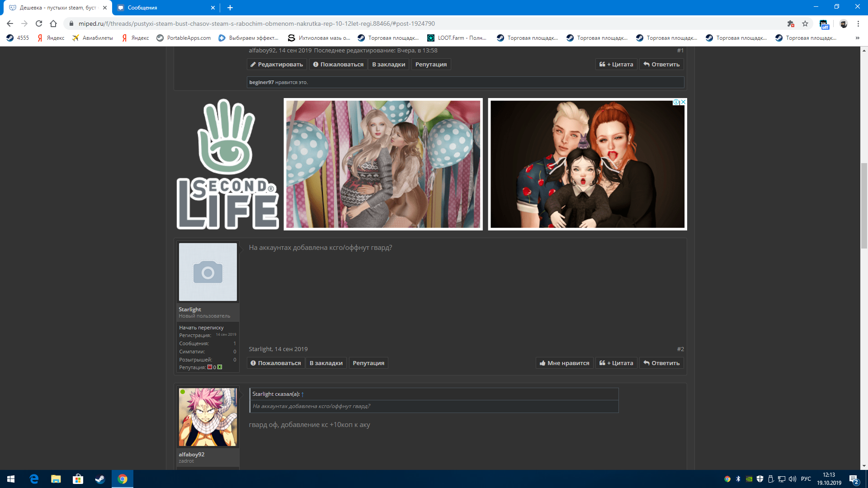Go forward using the browser arrow
The width and height of the screenshot is (868, 488).
24,23
